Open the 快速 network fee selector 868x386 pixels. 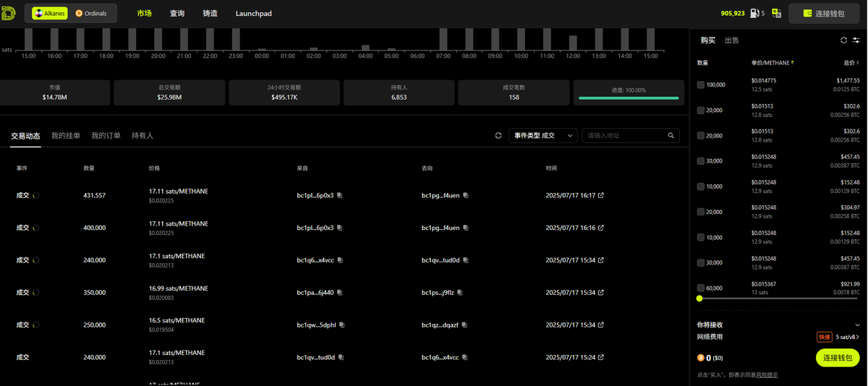pyautogui.click(x=825, y=337)
